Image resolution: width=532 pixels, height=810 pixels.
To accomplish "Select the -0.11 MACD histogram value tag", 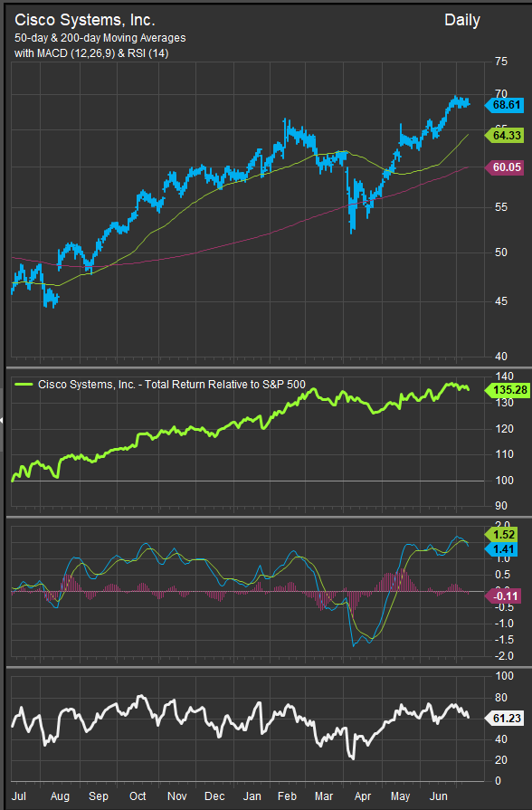I will coord(502,596).
